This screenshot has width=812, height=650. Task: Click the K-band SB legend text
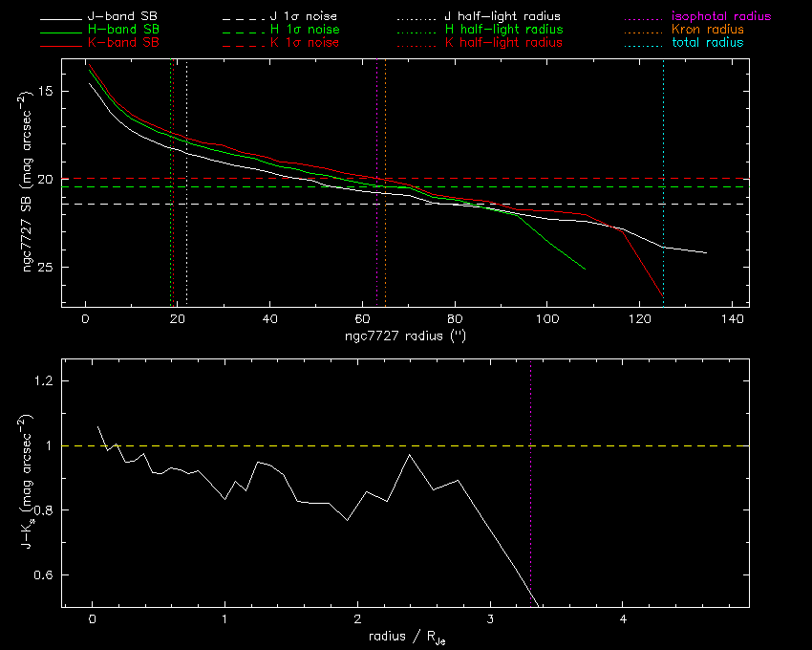(118, 43)
